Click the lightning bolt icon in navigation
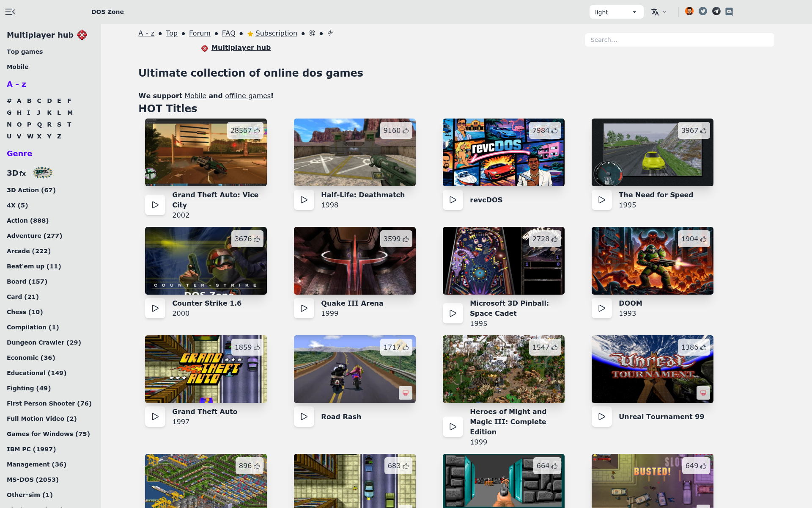This screenshot has height=508, width=812. click(330, 33)
